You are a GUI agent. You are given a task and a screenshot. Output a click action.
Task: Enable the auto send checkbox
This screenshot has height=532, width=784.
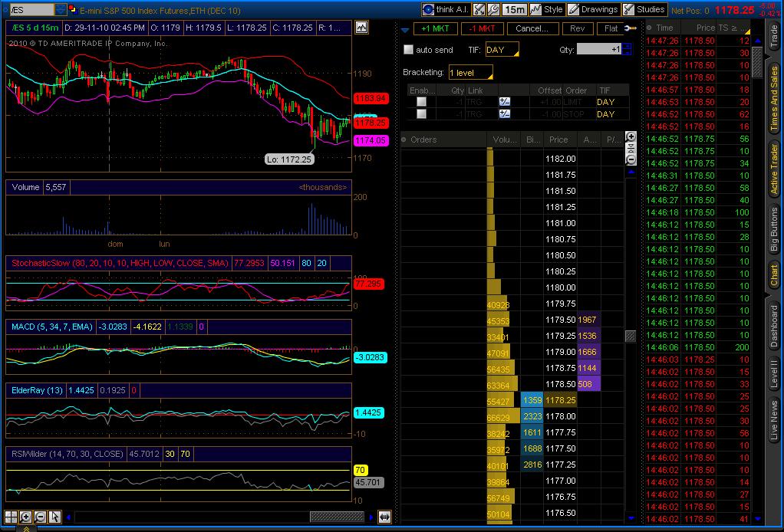(x=409, y=50)
